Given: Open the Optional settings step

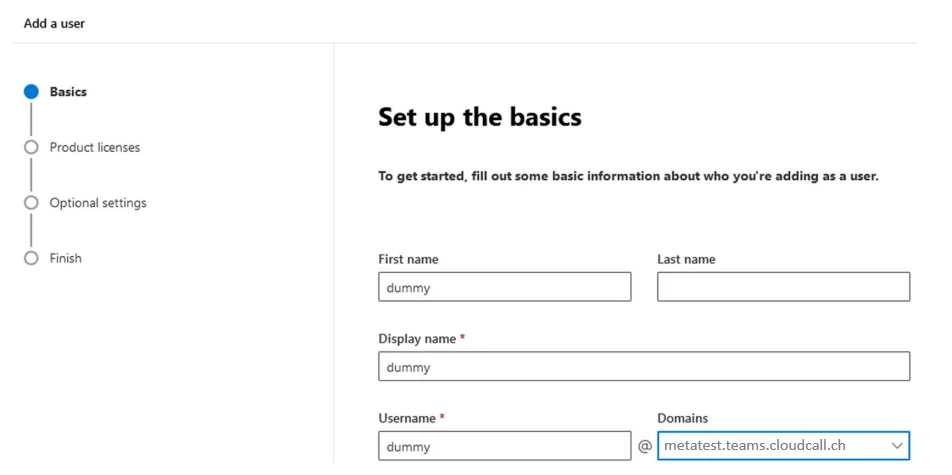Looking at the screenshot, I should (98, 203).
